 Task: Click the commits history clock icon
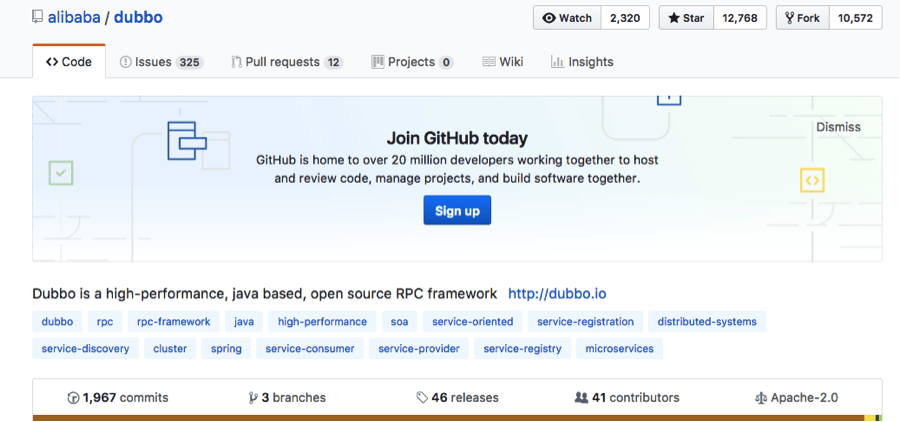pyautogui.click(x=73, y=397)
